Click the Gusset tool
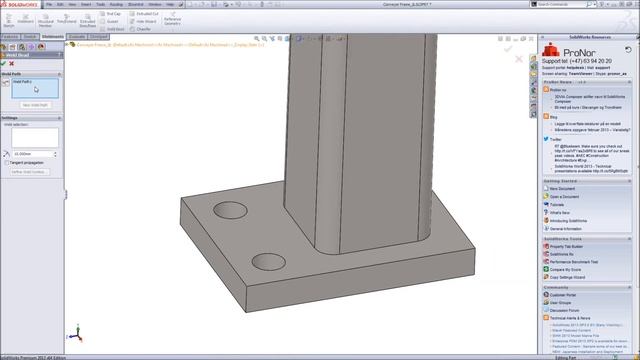This screenshot has width=640, height=360. pos(109,21)
